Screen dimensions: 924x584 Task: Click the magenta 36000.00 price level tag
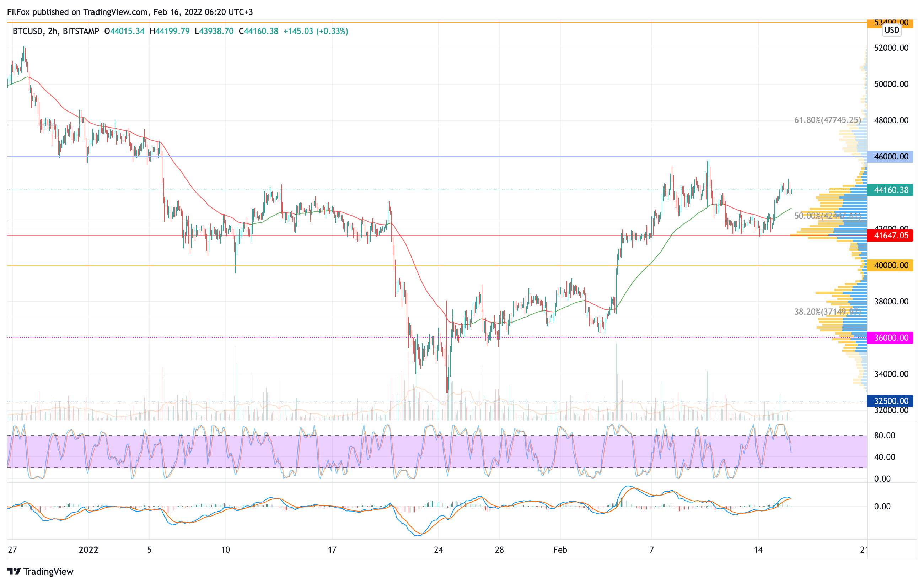(x=890, y=338)
